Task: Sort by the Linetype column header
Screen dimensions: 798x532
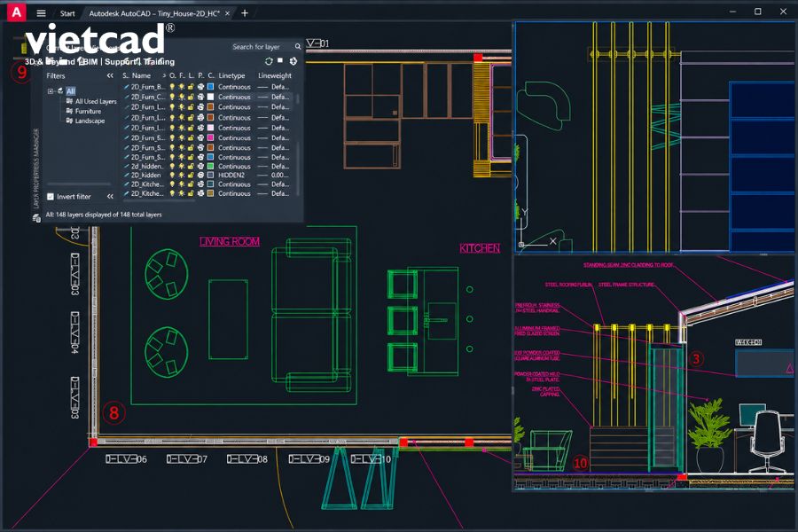Action: [231, 76]
